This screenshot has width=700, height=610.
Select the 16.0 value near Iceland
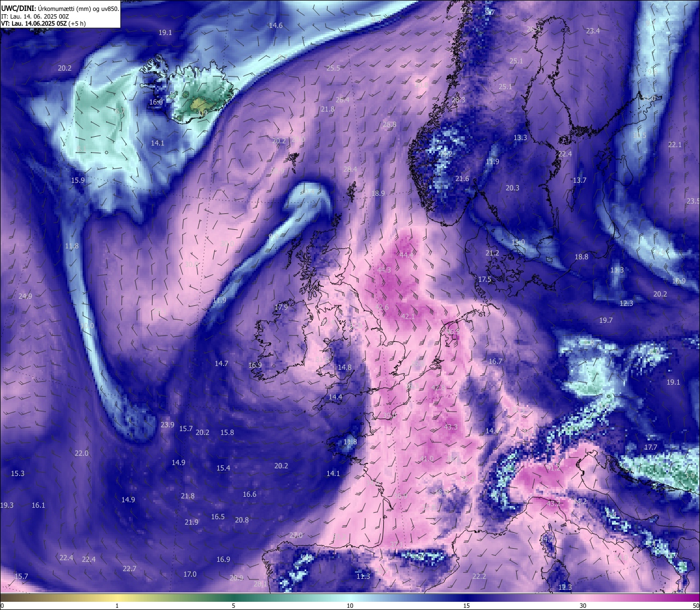tap(156, 102)
